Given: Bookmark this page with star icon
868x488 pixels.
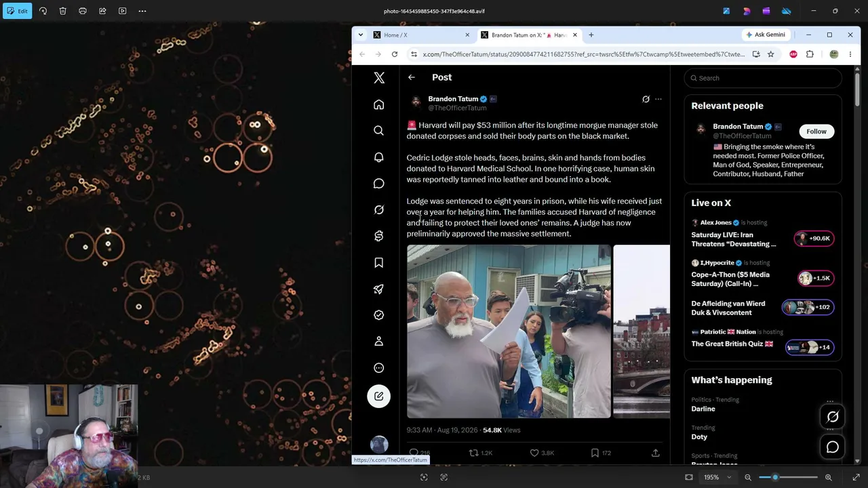Looking at the screenshot, I should tap(771, 54).
